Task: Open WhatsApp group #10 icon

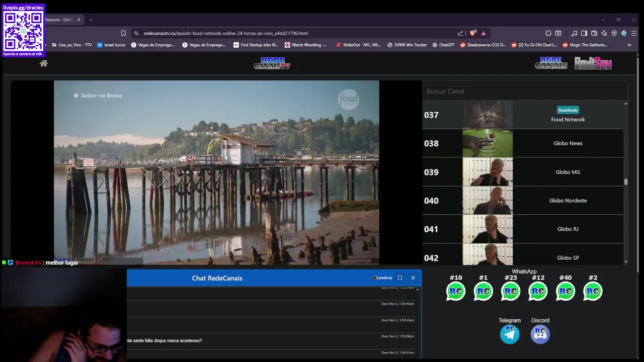Action: tap(456, 291)
